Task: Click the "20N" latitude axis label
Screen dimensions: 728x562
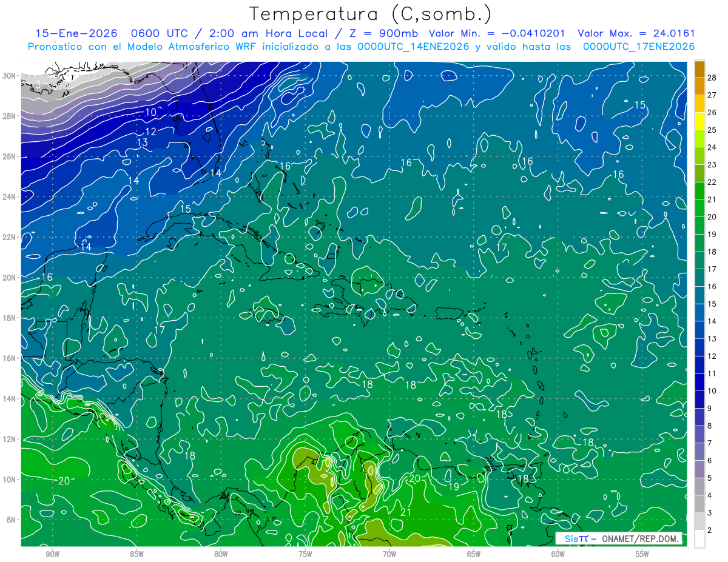Action: point(8,278)
